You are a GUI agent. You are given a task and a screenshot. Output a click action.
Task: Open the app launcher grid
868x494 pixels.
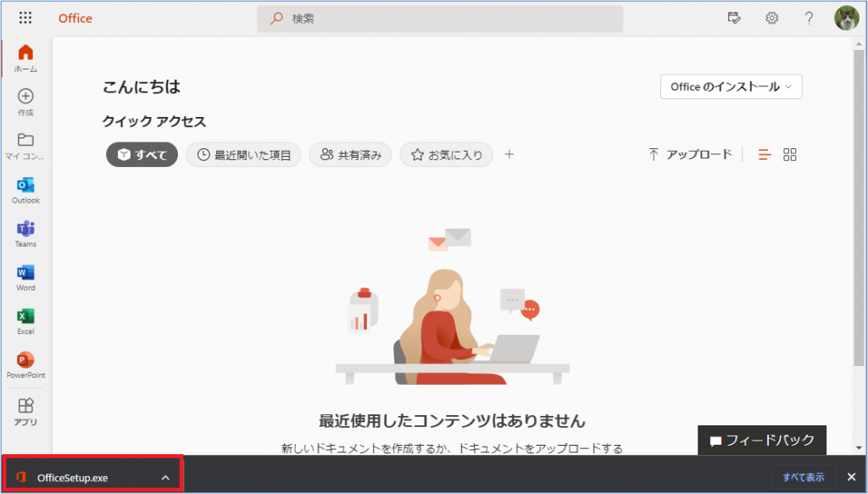tap(25, 18)
